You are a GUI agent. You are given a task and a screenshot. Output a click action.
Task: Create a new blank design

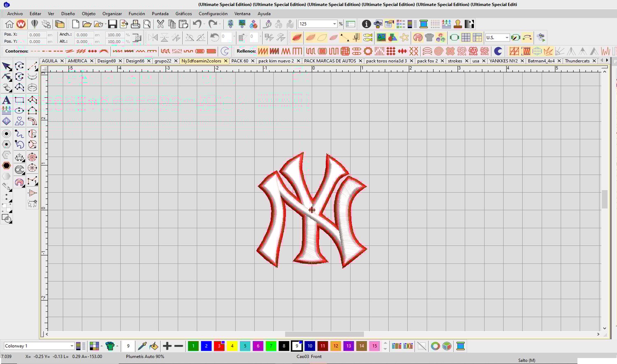(x=76, y=24)
